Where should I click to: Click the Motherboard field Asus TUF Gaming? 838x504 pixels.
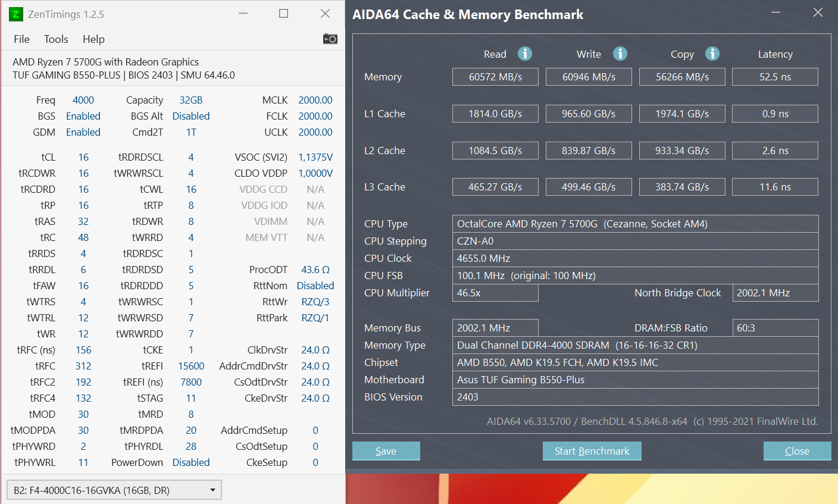pyautogui.click(x=636, y=380)
